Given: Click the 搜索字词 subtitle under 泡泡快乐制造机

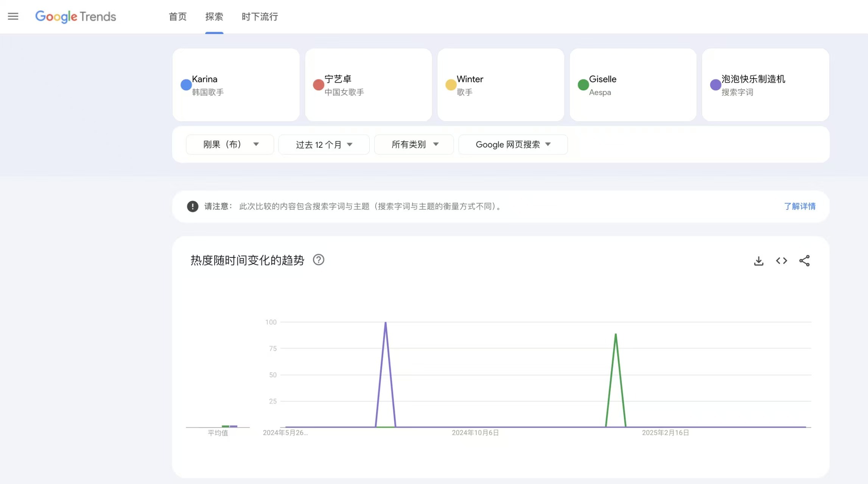Looking at the screenshot, I should pyautogui.click(x=737, y=92).
